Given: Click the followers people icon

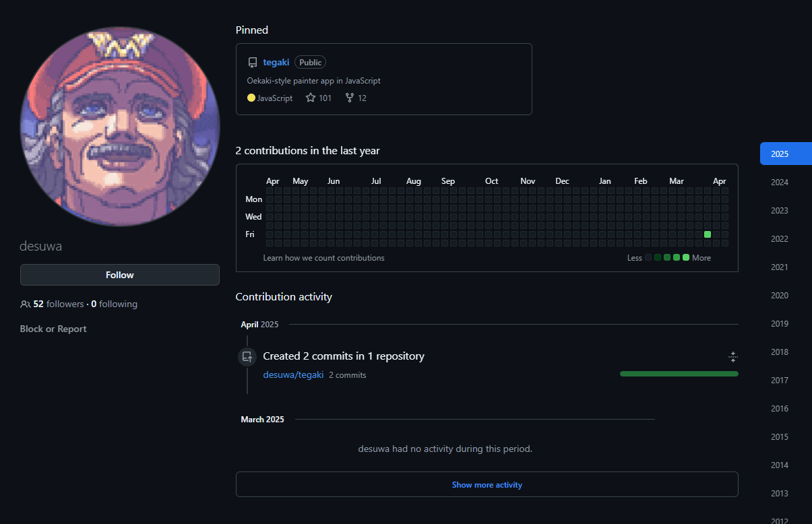Looking at the screenshot, I should pos(26,304).
